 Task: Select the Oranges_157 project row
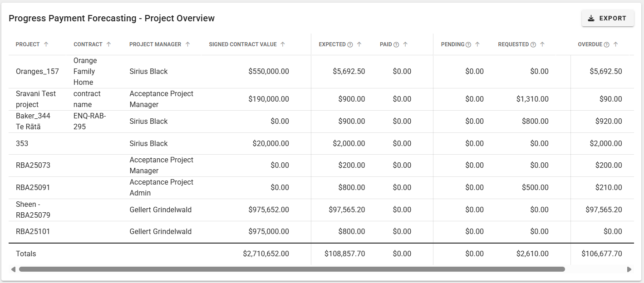[37, 72]
